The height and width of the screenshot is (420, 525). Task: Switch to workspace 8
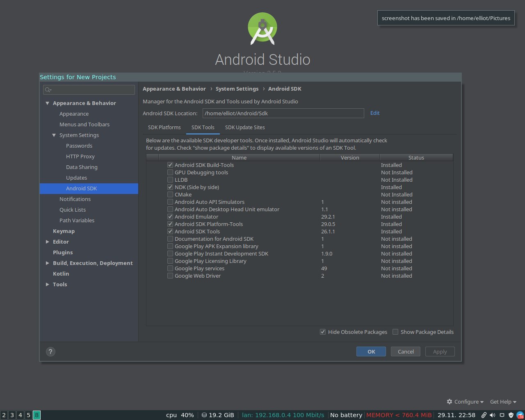point(37,415)
